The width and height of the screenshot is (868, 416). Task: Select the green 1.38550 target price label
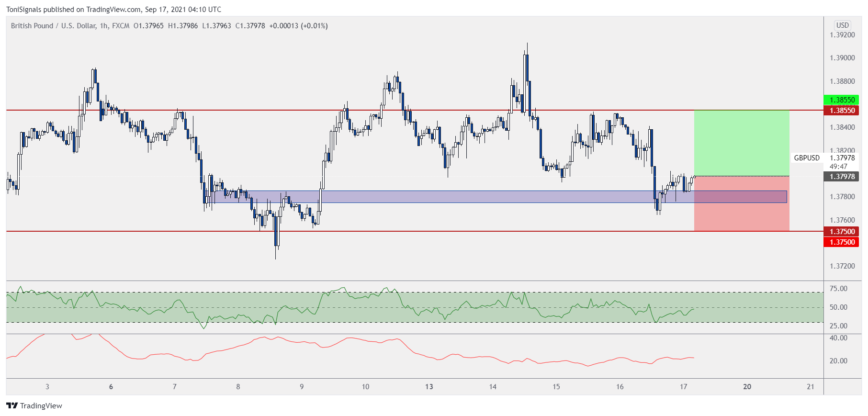point(842,100)
